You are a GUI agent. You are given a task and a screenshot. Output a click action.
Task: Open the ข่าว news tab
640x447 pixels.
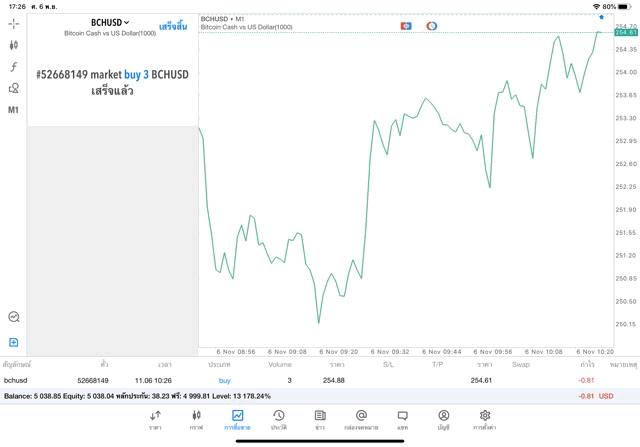tap(320, 420)
